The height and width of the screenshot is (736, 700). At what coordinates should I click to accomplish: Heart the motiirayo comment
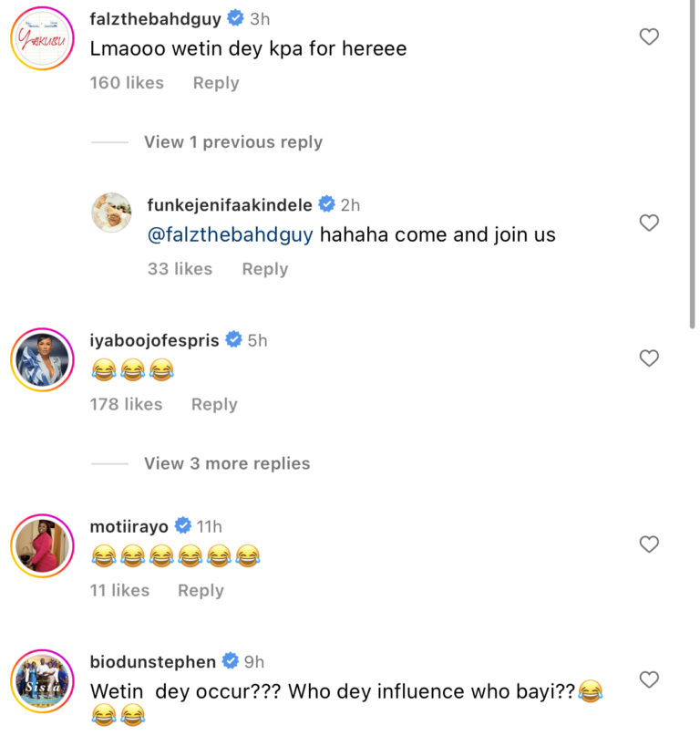[x=649, y=544]
